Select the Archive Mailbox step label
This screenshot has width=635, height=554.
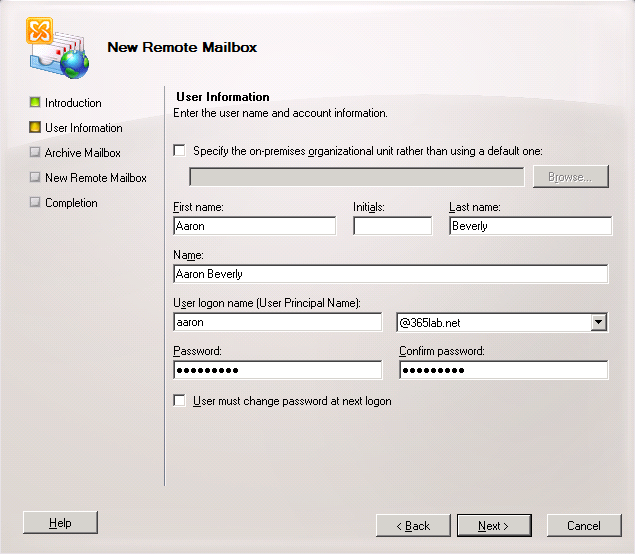(82, 153)
